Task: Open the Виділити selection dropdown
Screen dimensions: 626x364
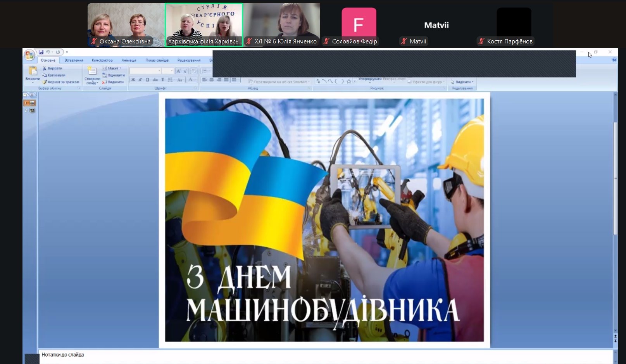Action: pyautogui.click(x=462, y=82)
